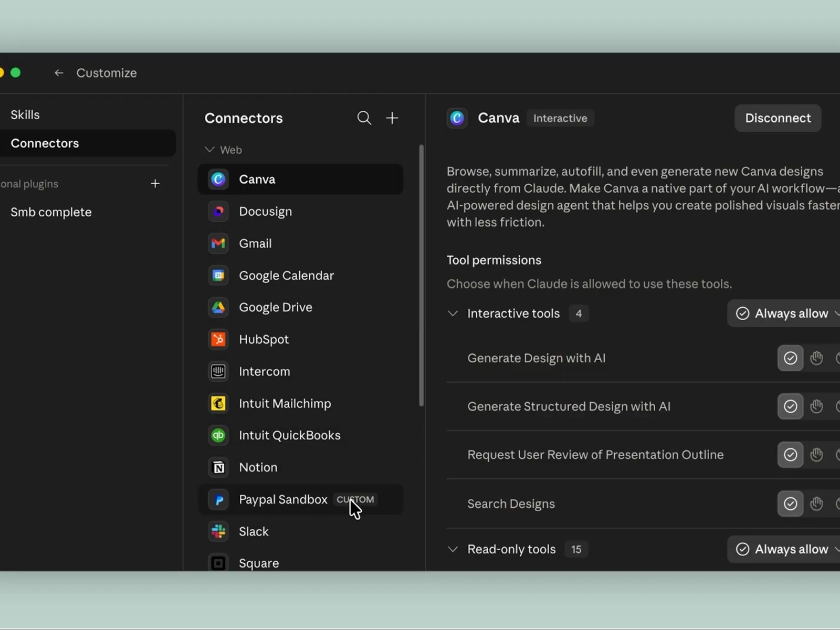Click the Canva logo icon in the connector list

tap(218, 180)
